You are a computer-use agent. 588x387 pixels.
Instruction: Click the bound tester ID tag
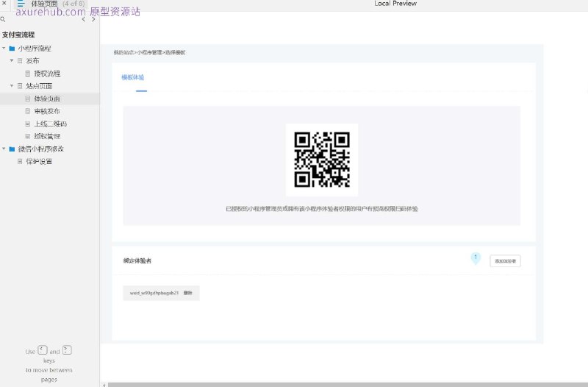(161, 293)
